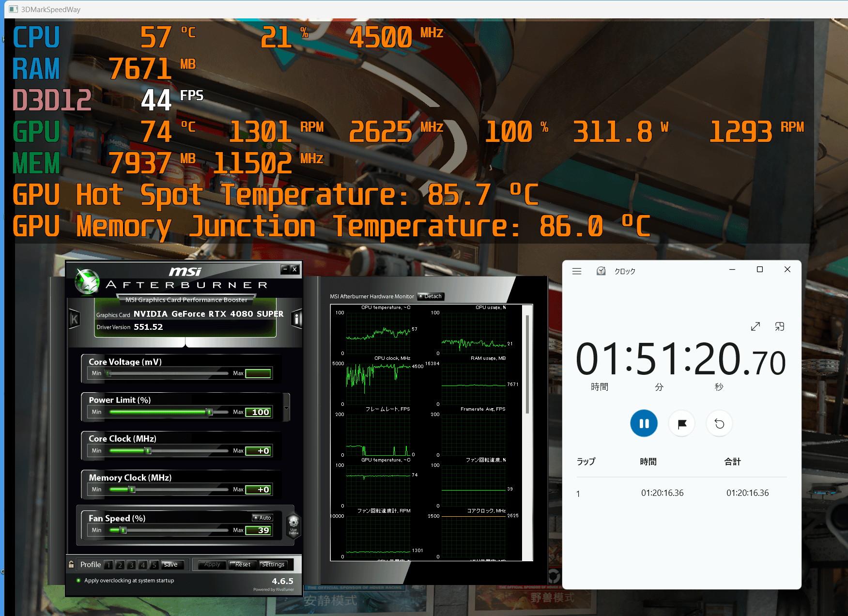Close the Clock window
This screenshot has width=848, height=616.
787,269
